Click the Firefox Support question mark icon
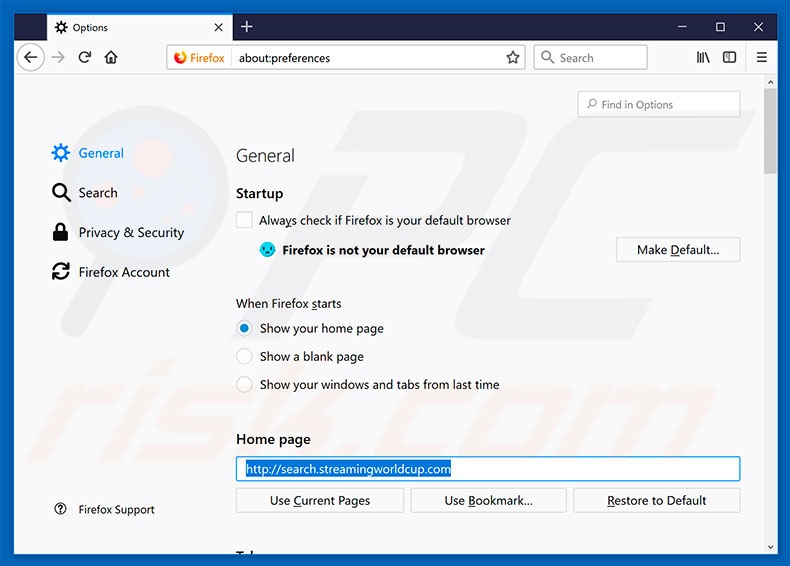Image resolution: width=790 pixels, height=566 pixels. tap(60, 509)
